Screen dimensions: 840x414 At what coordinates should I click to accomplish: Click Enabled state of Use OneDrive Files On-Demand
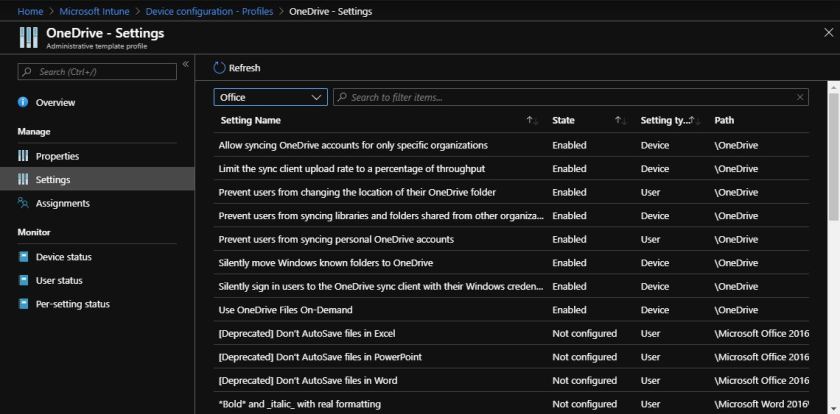[x=569, y=310]
